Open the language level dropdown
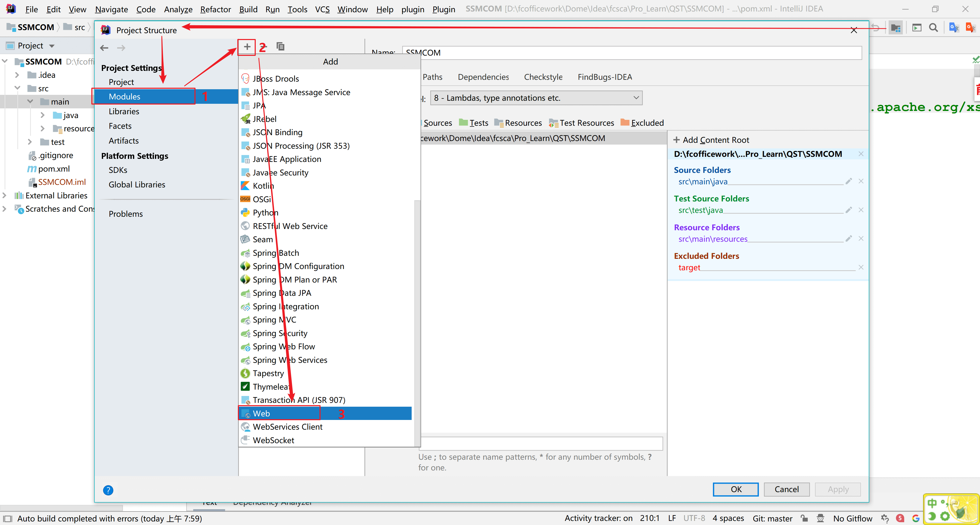The width and height of the screenshot is (980, 525). tap(536, 98)
